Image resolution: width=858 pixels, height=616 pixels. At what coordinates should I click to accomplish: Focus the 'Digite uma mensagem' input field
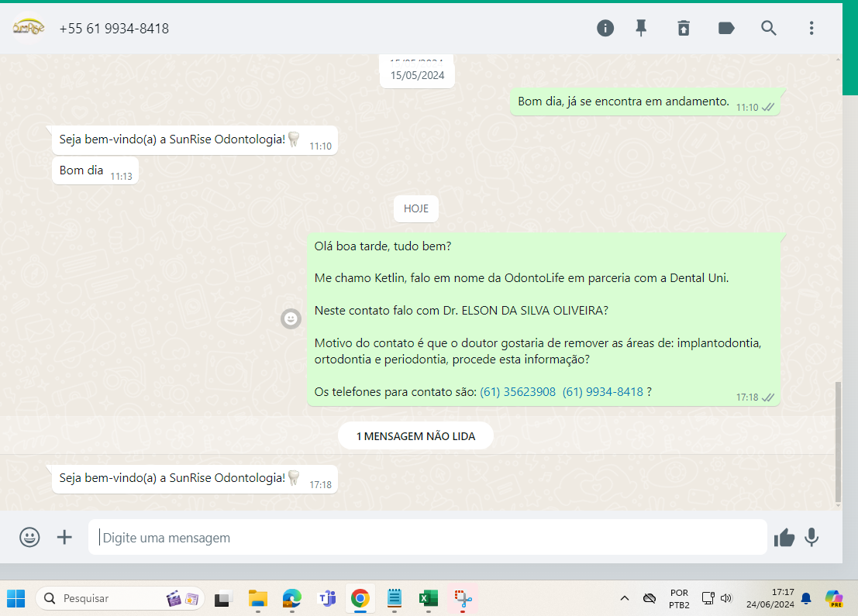[x=427, y=537]
